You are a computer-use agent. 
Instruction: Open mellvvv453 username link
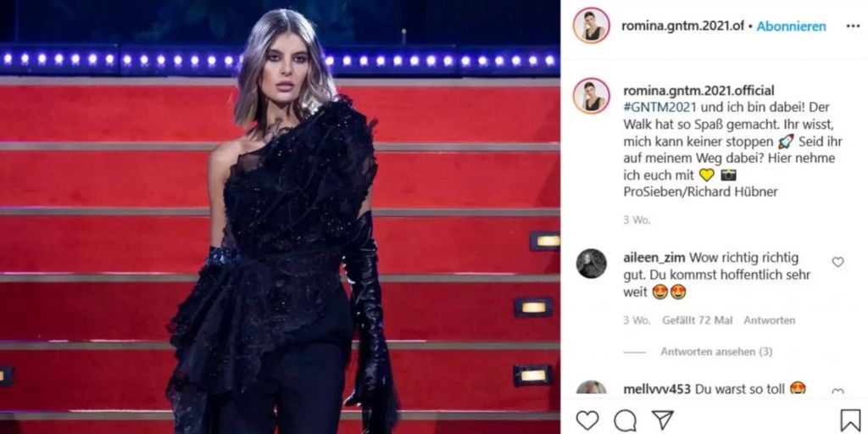[x=657, y=388]
